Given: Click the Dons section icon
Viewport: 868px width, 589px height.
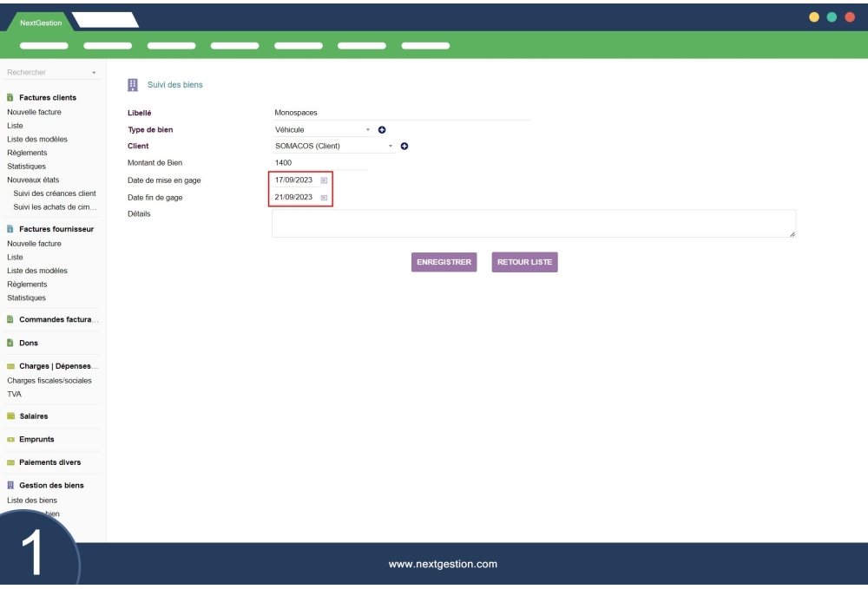Looking at the screenshot, I should [x=10, y=343].
